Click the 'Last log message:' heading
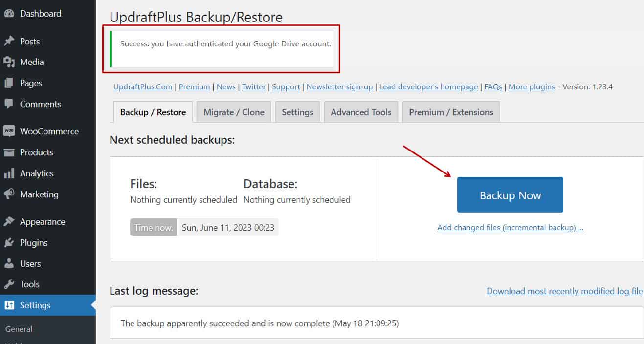Viewport: 644px width, 344px height. [154, 291]
